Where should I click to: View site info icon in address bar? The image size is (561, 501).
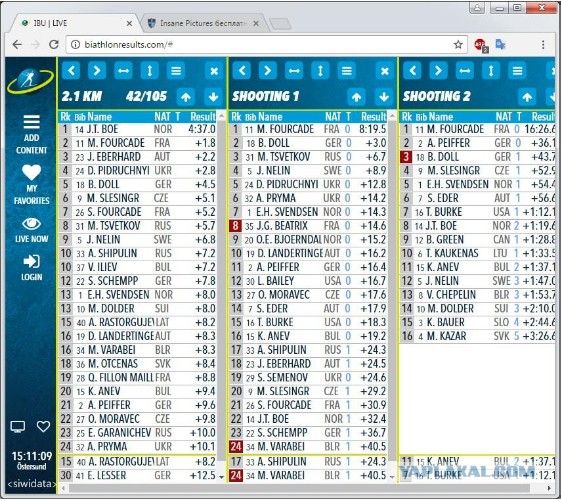tap(75, 45)
